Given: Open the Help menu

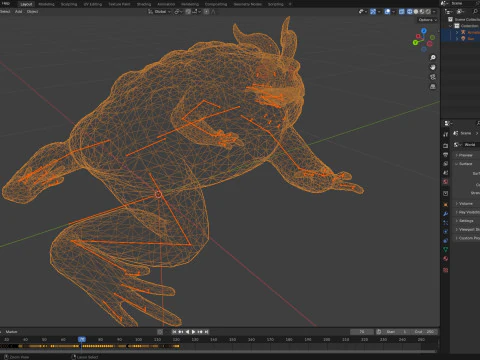Looking at the screenshot, I should (6, 4).
